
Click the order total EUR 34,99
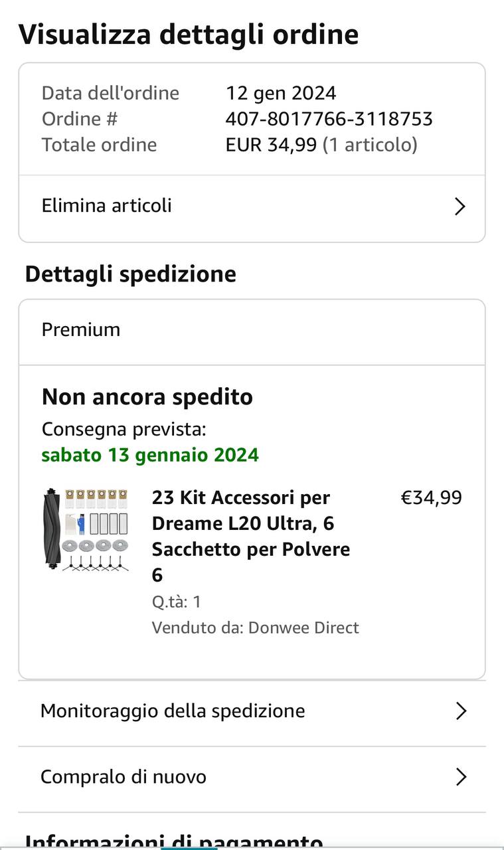click(x=271, y=145)
